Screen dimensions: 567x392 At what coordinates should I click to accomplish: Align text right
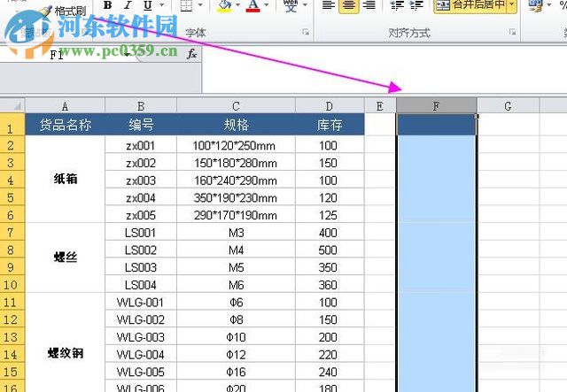tap(369, 5)
